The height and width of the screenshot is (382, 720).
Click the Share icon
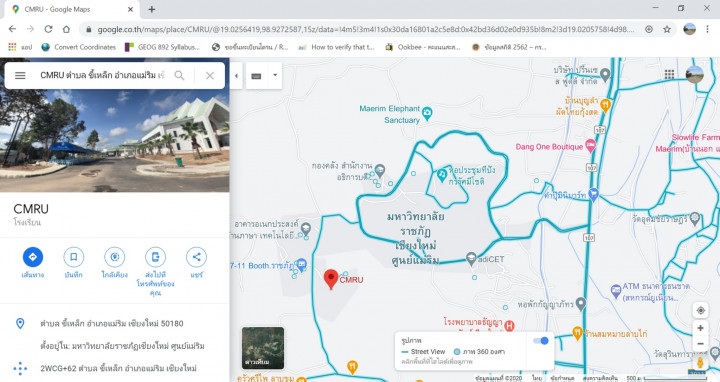click(x=197, y=257)
